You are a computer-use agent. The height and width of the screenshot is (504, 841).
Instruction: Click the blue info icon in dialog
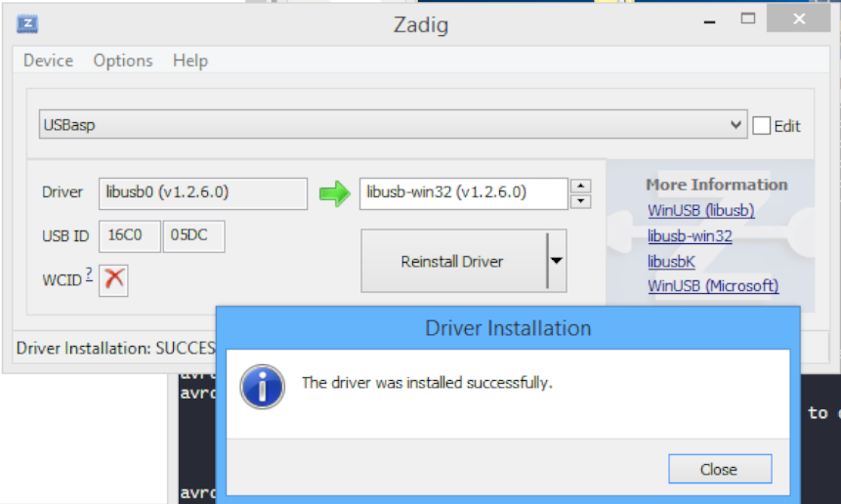click(263, 387)
